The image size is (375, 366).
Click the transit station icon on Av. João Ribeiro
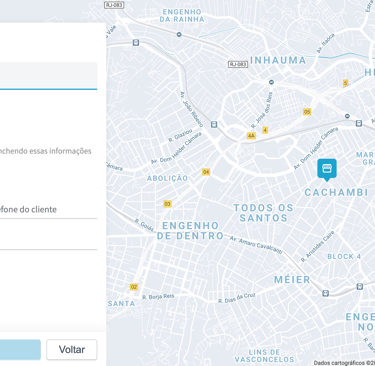(214, 124)
